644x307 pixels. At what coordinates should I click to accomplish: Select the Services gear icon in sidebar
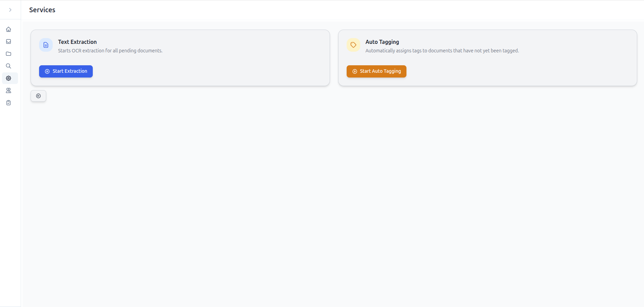click(x=8, y=78)
